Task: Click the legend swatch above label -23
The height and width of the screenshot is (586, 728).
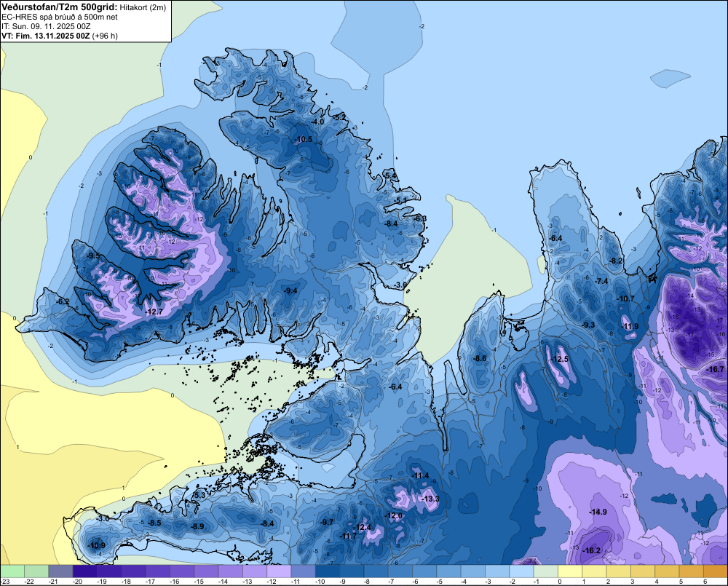Action: pyautogui.click(x=12, y=571)
